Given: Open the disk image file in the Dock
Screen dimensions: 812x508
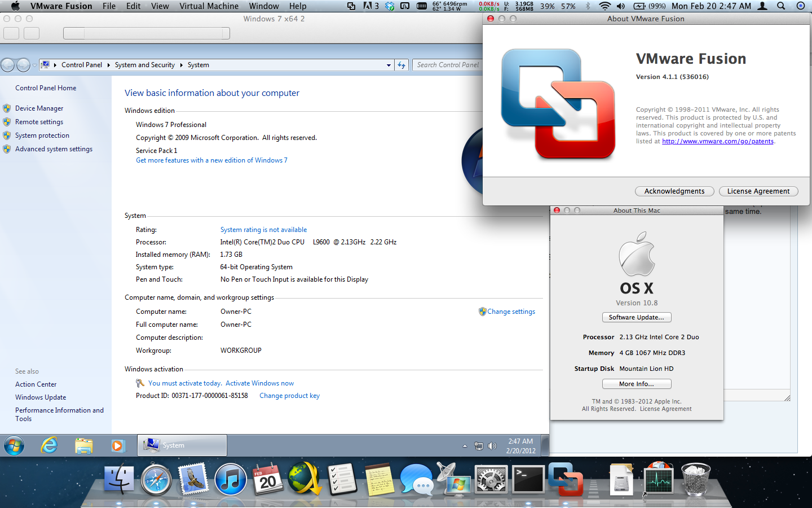Looking at the screenshot, I should [x=621, y=480].
